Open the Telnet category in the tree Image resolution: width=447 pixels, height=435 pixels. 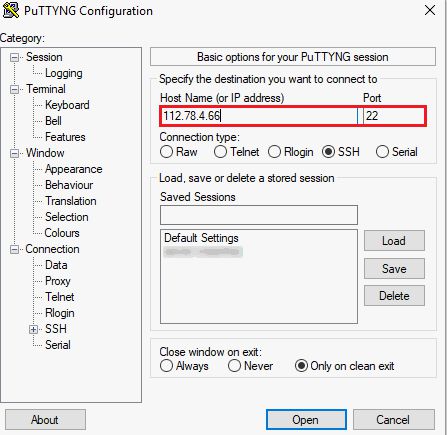coord(60,297)
